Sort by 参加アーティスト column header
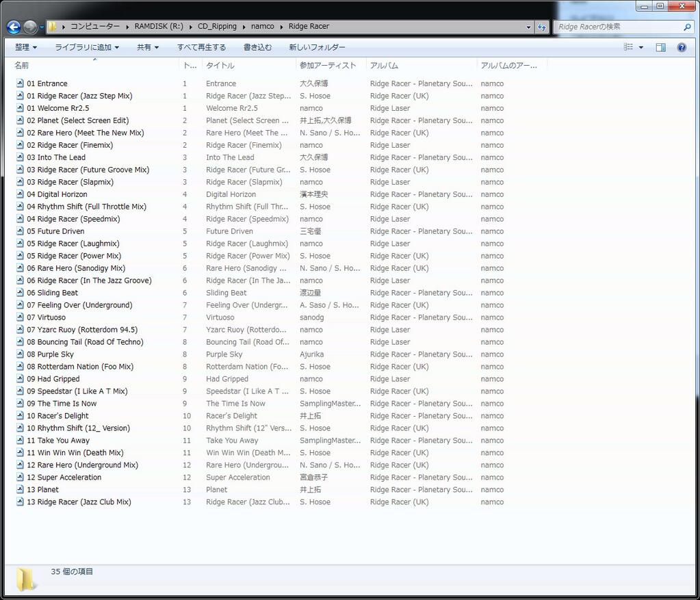 pos(330,65)
